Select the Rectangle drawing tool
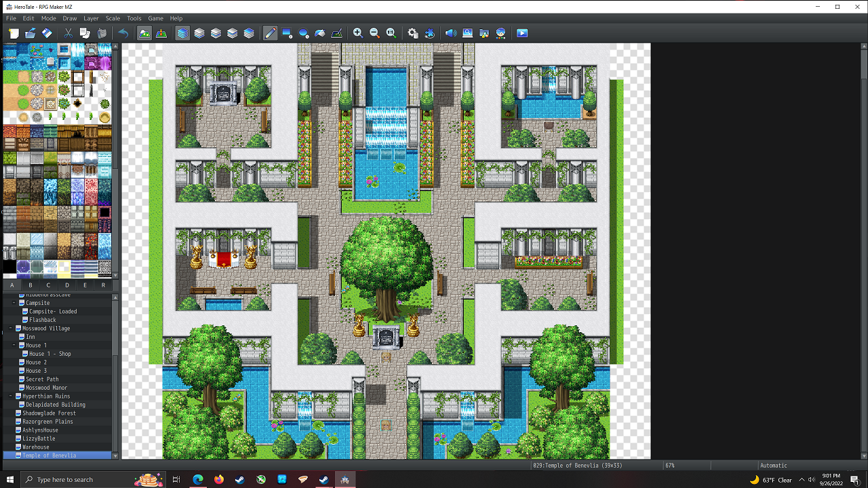The height and width of the screenshot is (488, 868). (x=287, y=33)
